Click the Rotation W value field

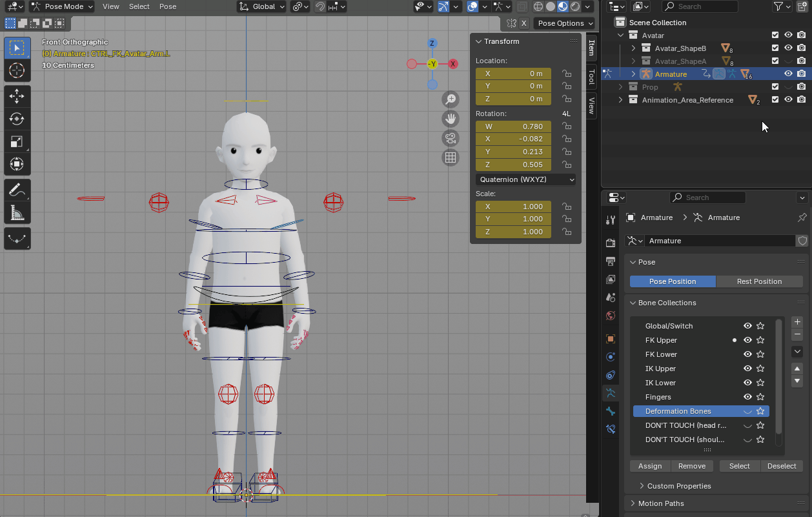pyautogui.click(x=514, y=127)
